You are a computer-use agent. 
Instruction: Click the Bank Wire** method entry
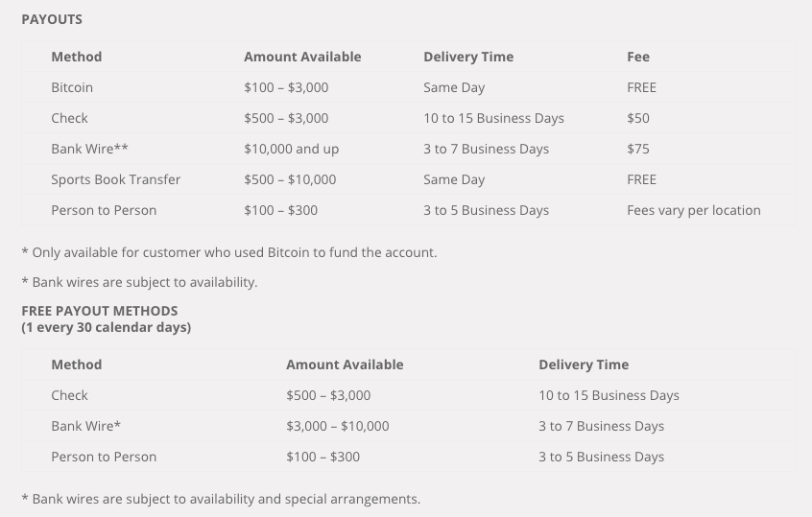(x=89, y=149)
